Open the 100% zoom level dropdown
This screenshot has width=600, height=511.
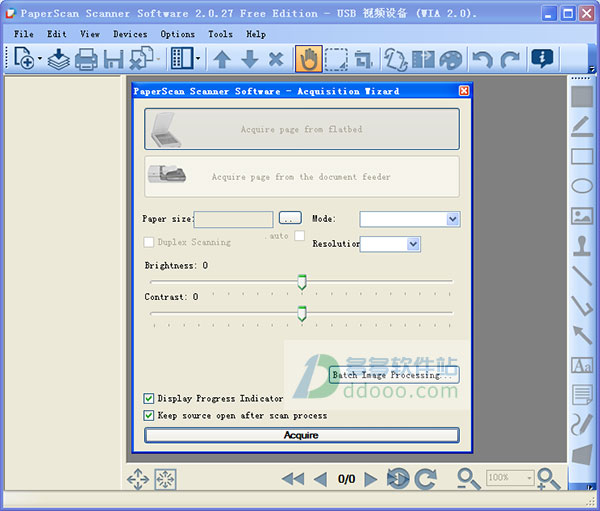point(529,478)
